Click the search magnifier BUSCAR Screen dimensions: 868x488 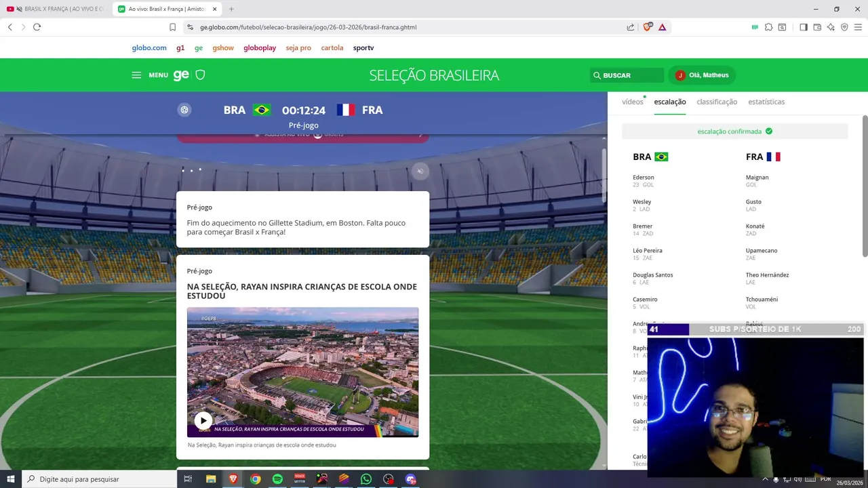pyautogui.click(x=597, y=75)
